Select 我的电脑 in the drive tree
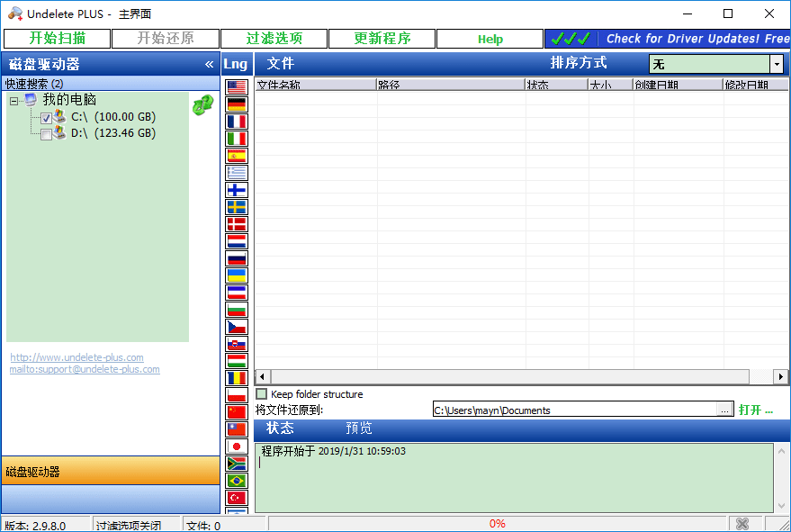This screenshot has height=532, width=791. tap(69, 100)
